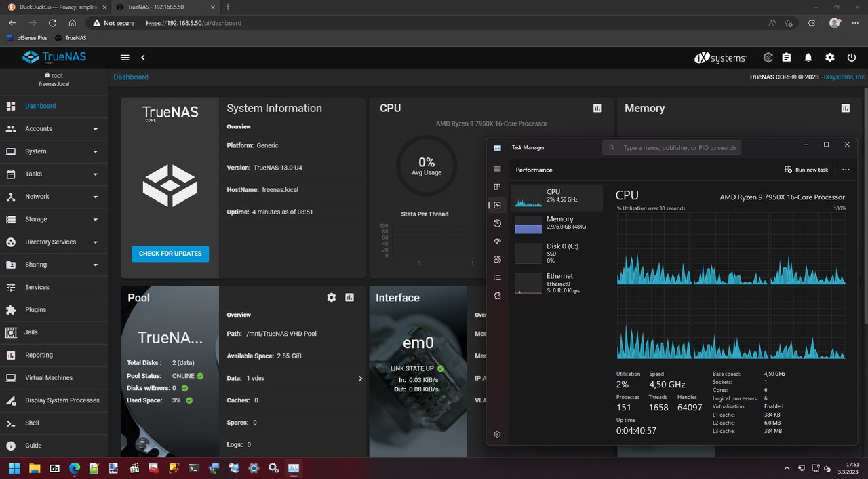The height and width of the screenshot is (479, 868).
Task: Expand the Storage menu
Action: tap(54, 219)
